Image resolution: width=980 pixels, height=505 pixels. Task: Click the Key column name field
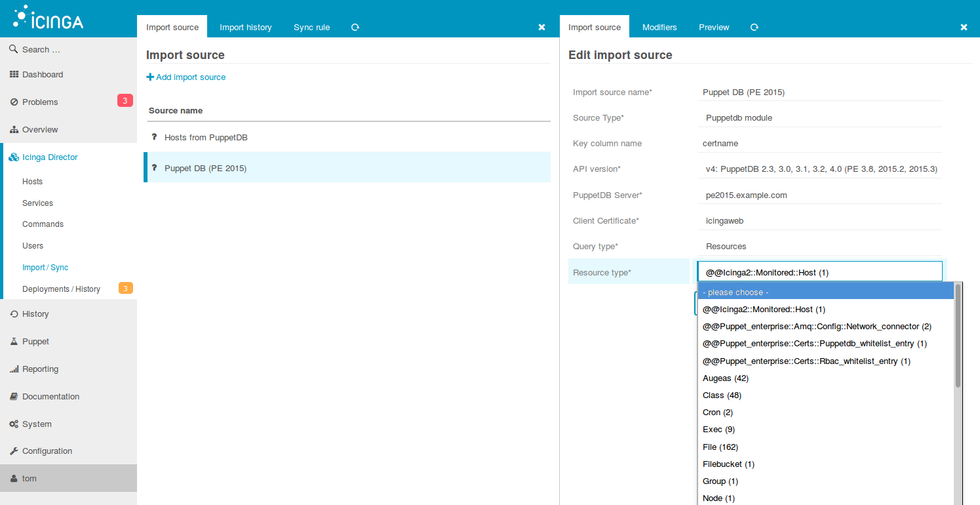(x=819, y=144)
